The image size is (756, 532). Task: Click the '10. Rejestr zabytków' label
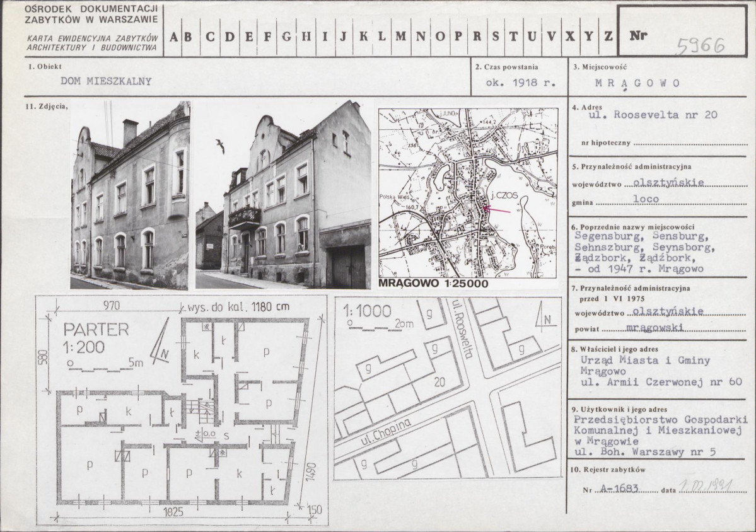pos(607,470)
